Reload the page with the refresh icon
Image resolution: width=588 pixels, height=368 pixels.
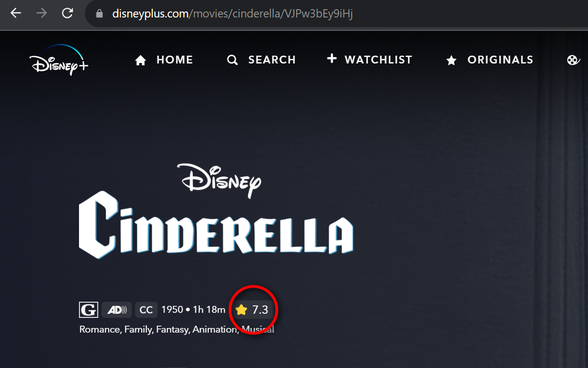tap(68, 13)
